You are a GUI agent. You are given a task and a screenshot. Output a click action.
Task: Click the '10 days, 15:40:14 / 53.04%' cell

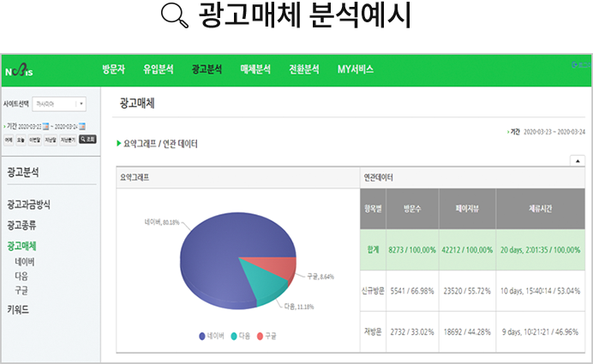(541, 291)
